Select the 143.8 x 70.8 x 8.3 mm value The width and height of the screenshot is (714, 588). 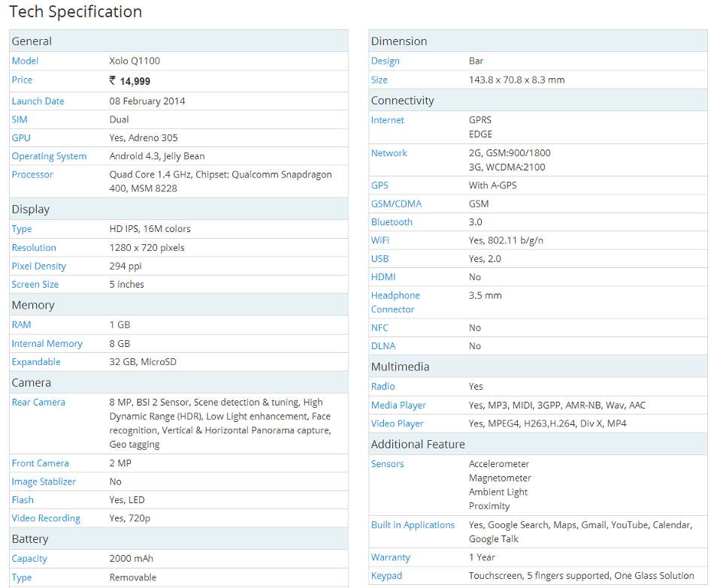(517, 80)
